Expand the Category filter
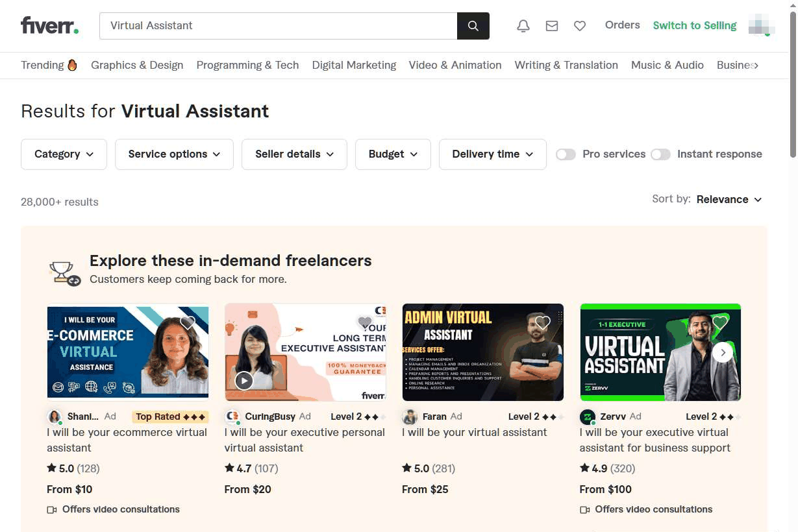 (64, 154)
